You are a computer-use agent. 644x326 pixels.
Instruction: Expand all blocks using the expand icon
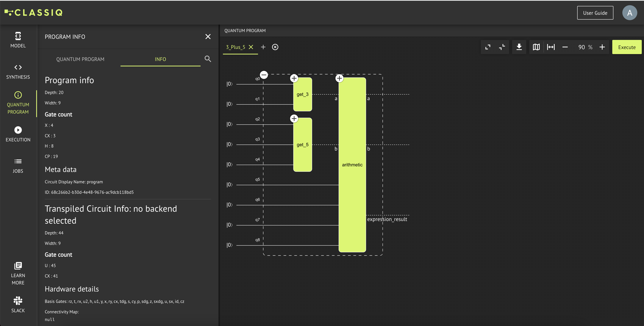coord(488,47)
